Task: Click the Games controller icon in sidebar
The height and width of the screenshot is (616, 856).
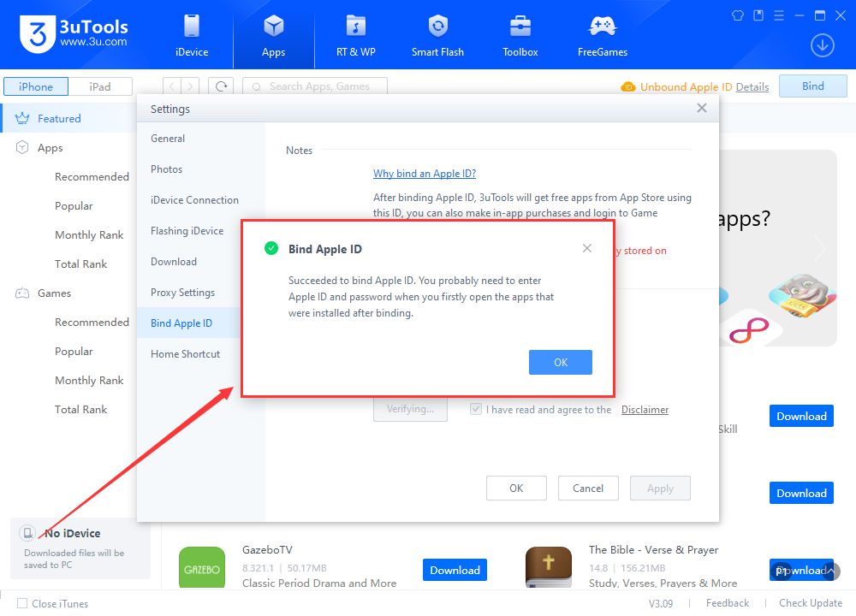Action: click(22, 293)
